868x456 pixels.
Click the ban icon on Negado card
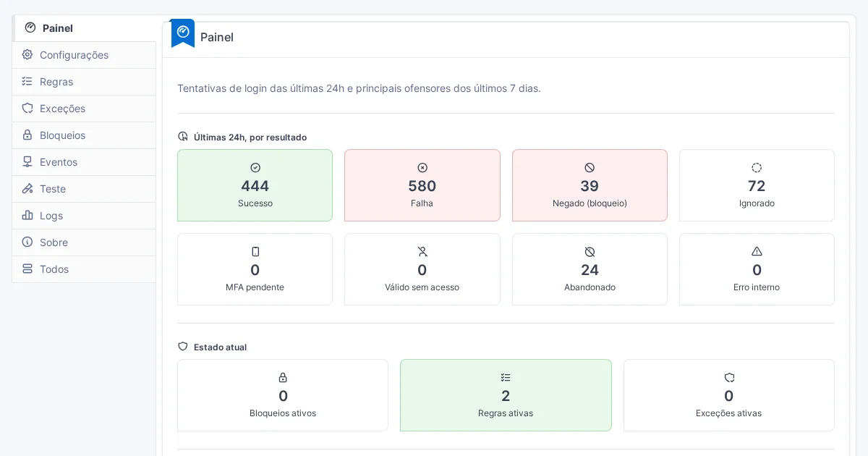tap(590, 168)
